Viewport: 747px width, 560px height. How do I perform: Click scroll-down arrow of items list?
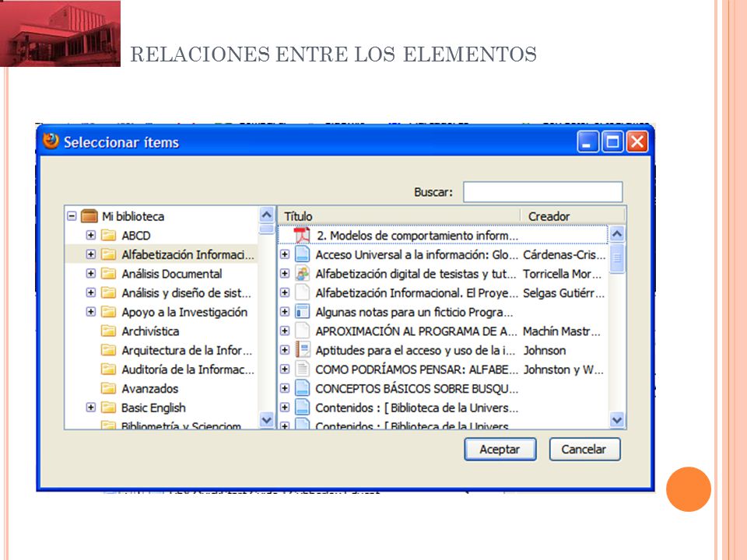(617, 420)
